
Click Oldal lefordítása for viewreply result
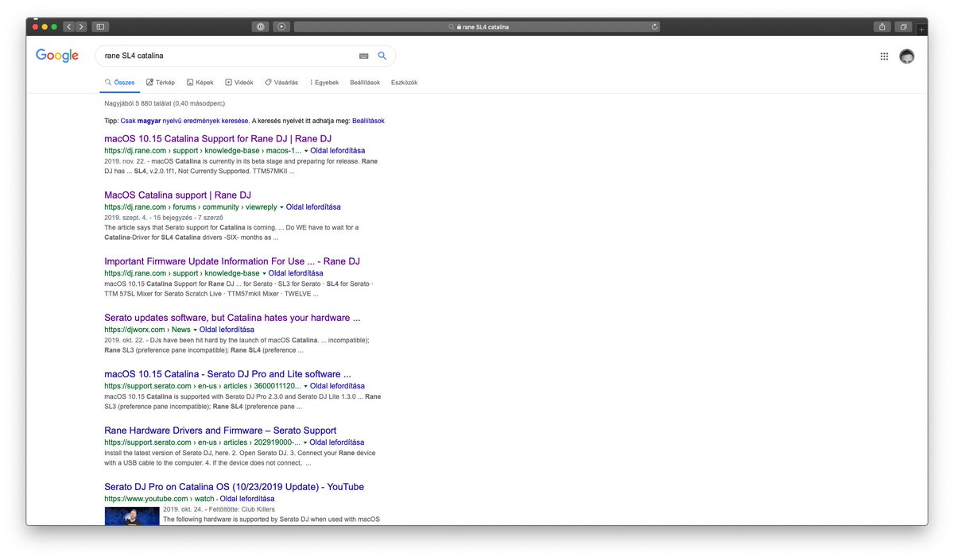point(313,207)
